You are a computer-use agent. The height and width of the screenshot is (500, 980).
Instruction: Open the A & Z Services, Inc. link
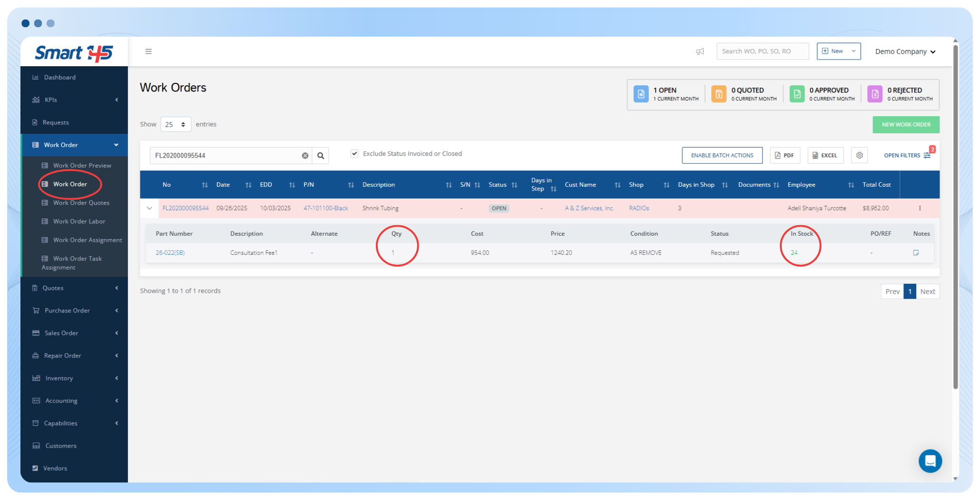[x=589, y=208]
